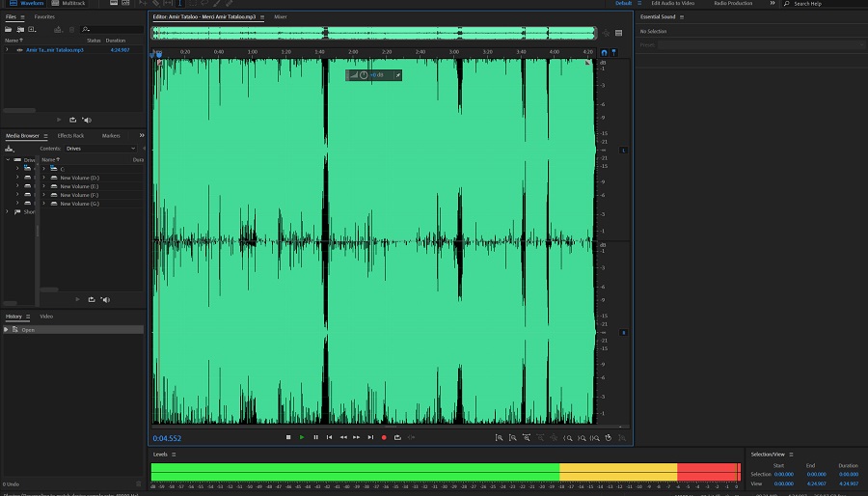Image resolution: width=868 pixels, height=496 pixels.
Task: Stop playback with the Stop button
Action: point(288,438)
